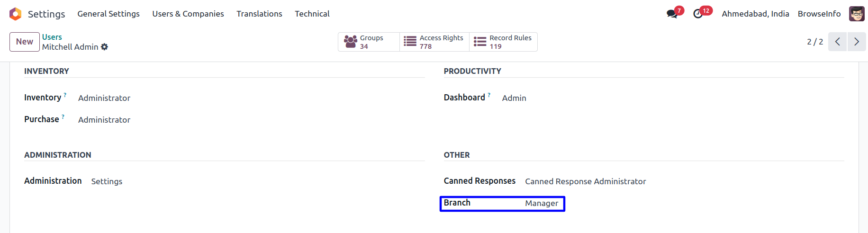Click the Inventory field help question mark
Image resolution: width=868 pixels, height=233 pixels.
pos(65,95)
